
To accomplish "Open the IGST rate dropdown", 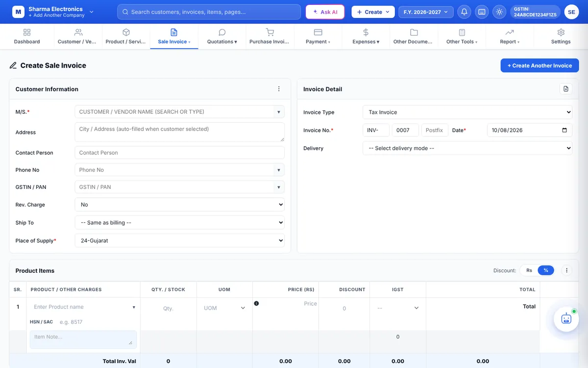I will pos(398,308).
